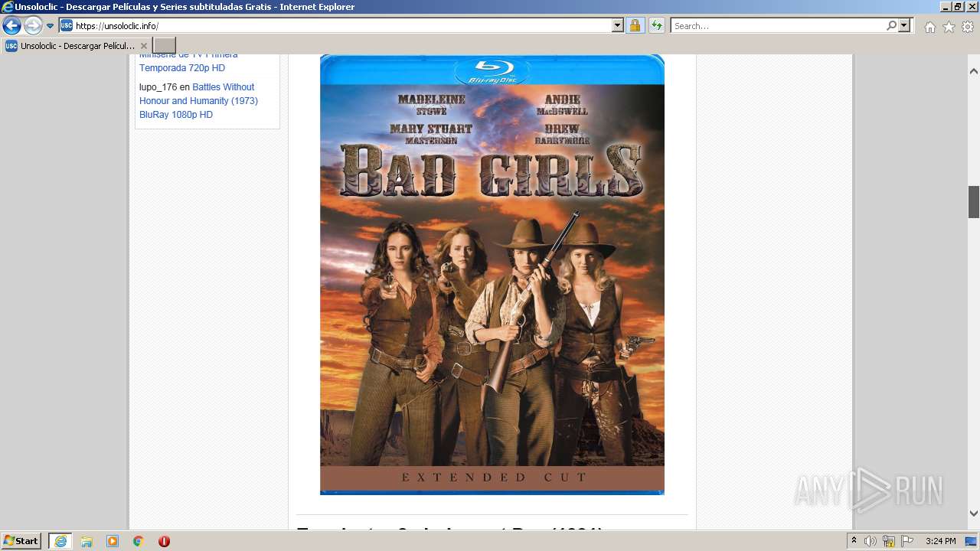Launch Google Chrome from the taskbar
The width and height of the screenshot is (980, 551).
point(138,541)
